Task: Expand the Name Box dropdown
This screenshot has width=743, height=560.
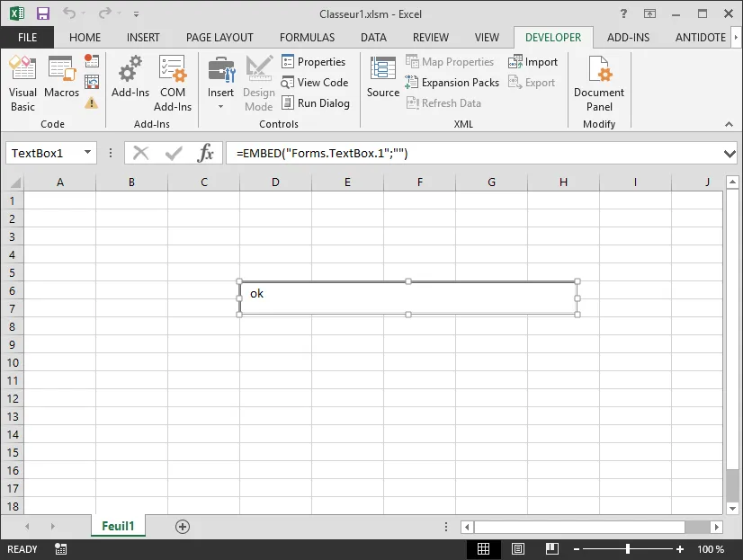Action: (x=87, y=153)
